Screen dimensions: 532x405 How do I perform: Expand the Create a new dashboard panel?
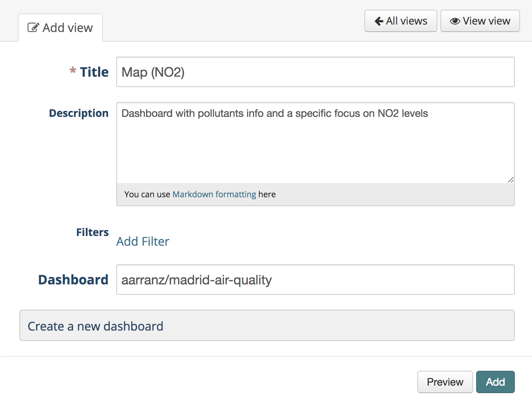click(x=267, y=325)
